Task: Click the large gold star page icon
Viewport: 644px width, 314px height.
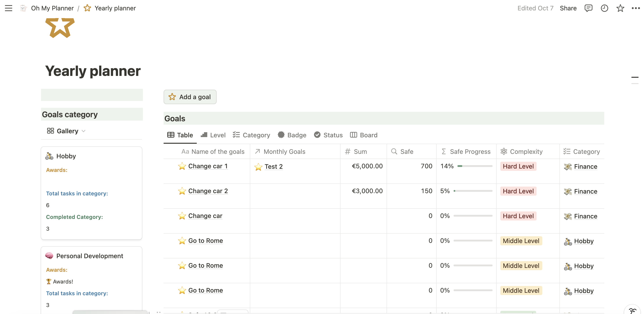Action: (x=60, y=28)
